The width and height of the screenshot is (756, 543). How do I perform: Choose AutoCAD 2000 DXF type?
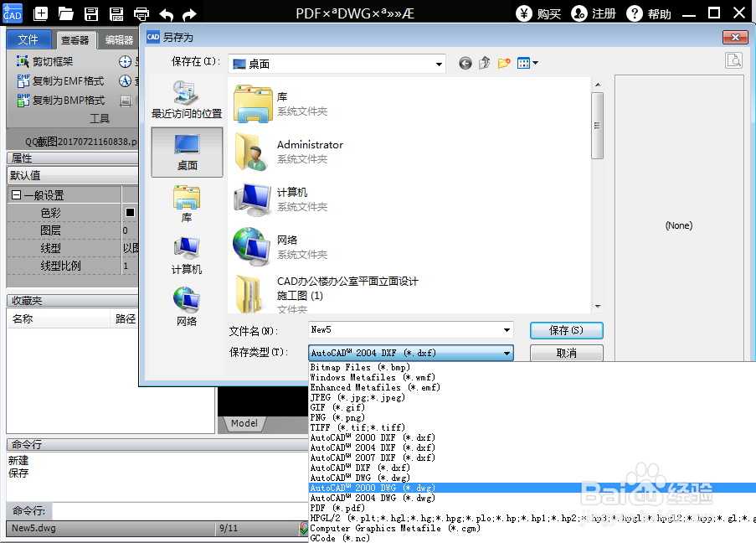tap(532, 437)
